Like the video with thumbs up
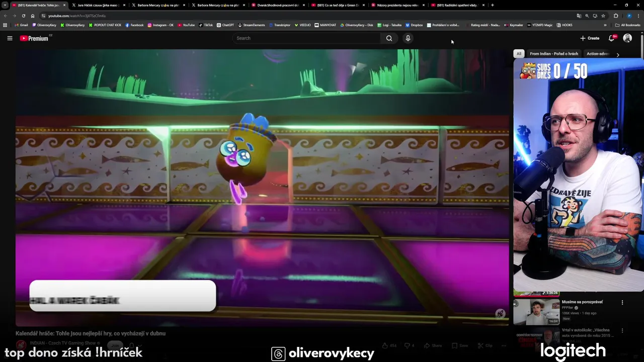644x362 pixels. [x=389, y=345]
